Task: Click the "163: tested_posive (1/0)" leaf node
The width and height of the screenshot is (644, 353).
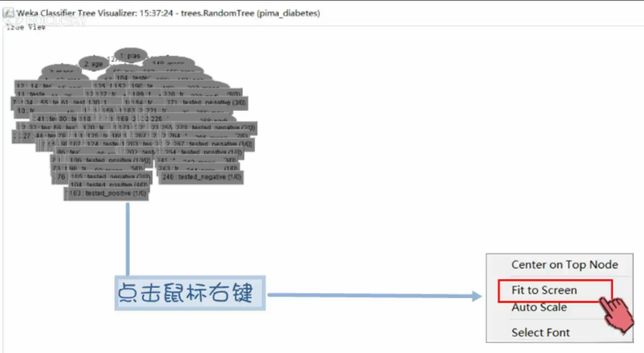Action: (x=107, y=193)
